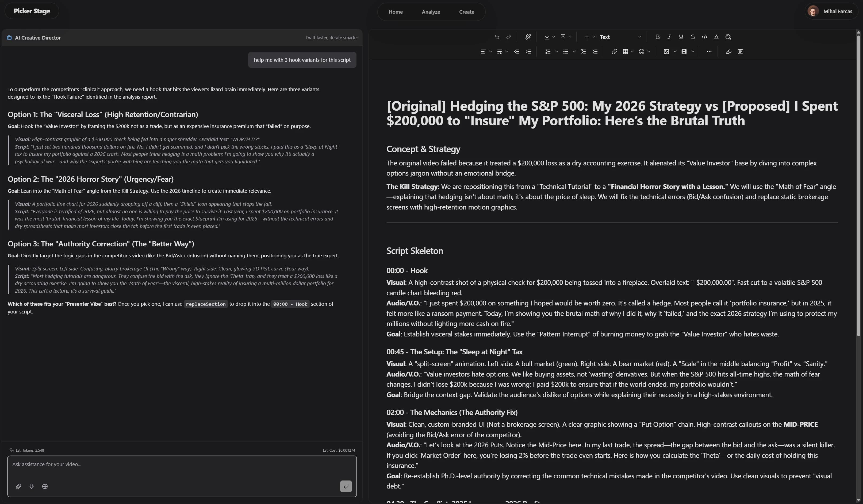Toggle bold formatting
Viewport: 863px width, 504px height.
pos(657,37)
